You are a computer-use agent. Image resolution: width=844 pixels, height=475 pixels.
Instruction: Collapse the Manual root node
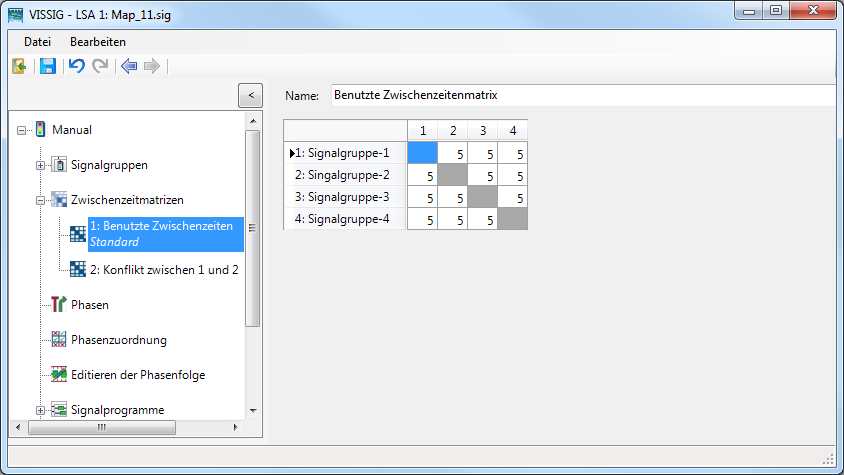22,129
